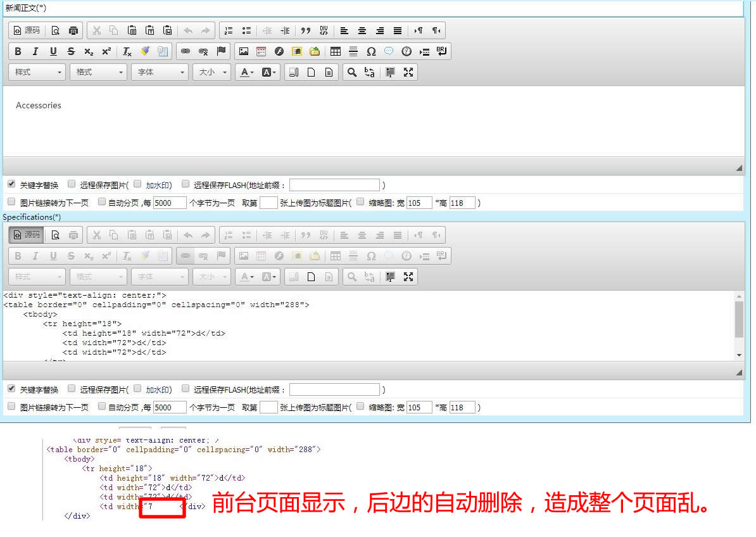Open the 样式 dropdown in news body toolbar
Screen dimensions: 756x537
37,72
